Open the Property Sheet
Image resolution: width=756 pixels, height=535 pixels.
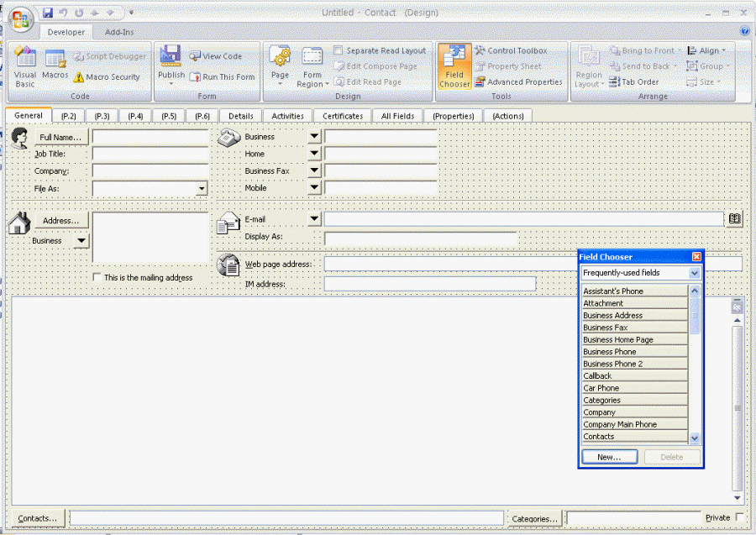coord(508,66)
